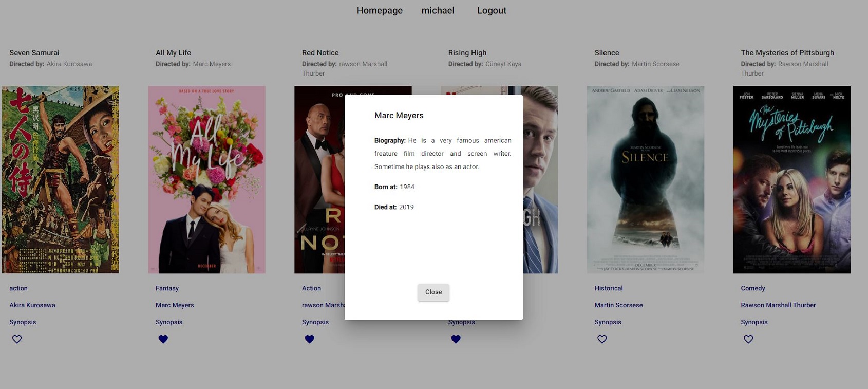Click the All My Life poster

click(207, 179)
